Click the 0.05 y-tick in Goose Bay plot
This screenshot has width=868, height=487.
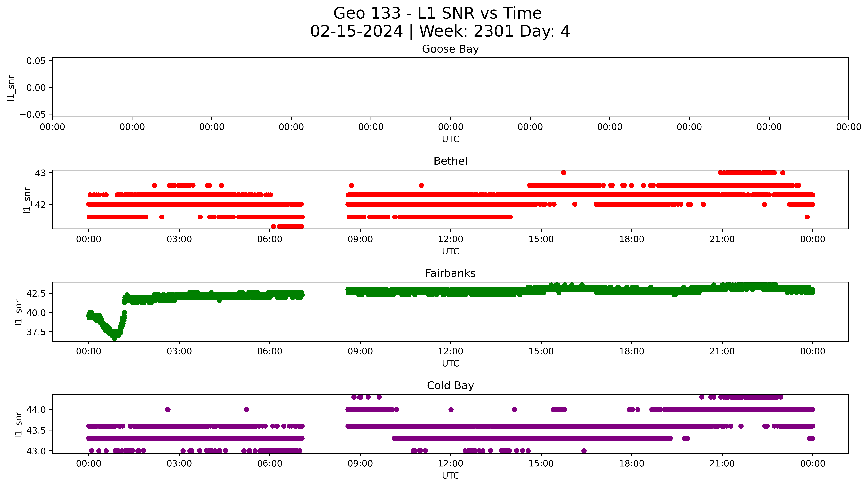tap(36, 61)
